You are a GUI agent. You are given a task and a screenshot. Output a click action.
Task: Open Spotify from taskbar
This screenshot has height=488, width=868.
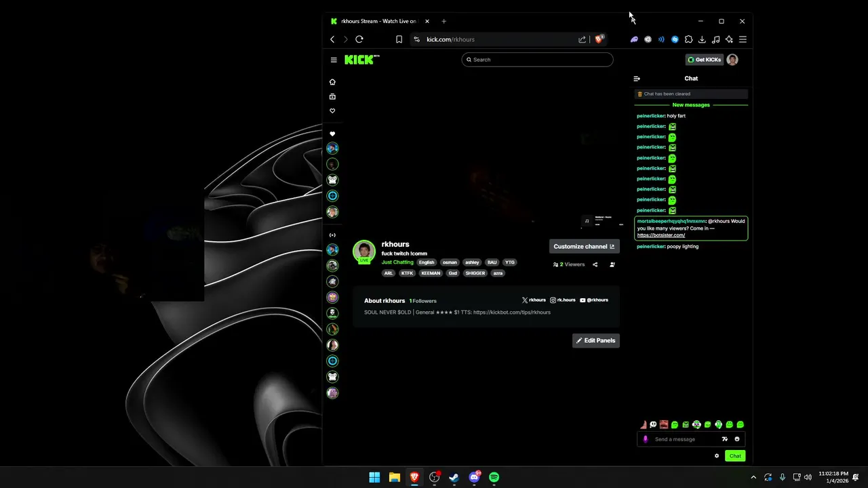pos(494,477)
